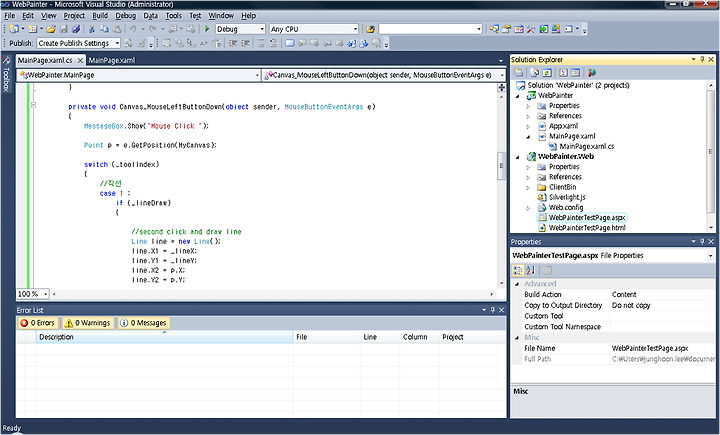
Task: Click View Code icon in Solution Explorer
Action: pyautogui.click(x=563, y=73)
